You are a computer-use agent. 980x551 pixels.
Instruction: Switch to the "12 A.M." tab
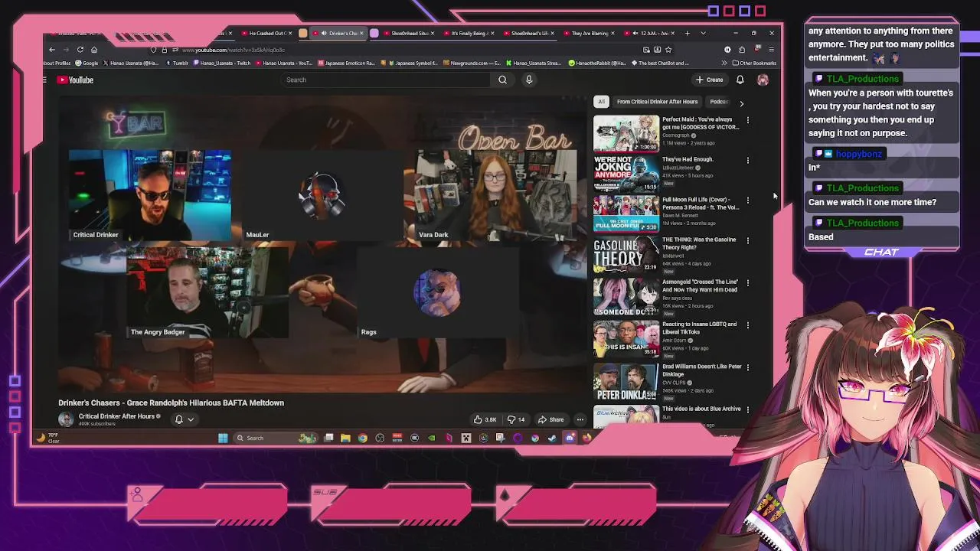(x=650, y=33)
